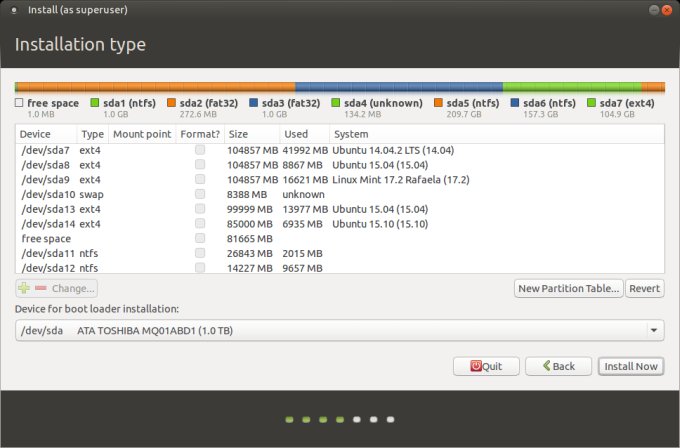Go Back to the previous step

point(559,366)
